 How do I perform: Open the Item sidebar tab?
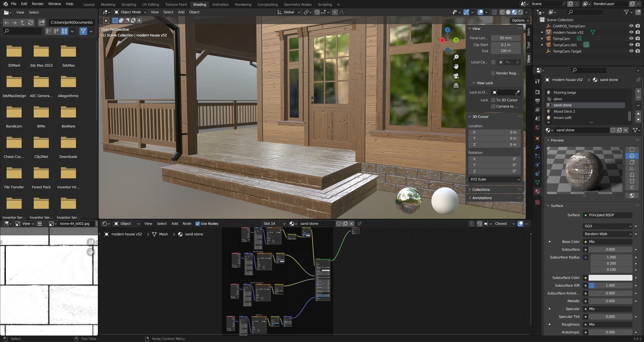coord(529,32)
